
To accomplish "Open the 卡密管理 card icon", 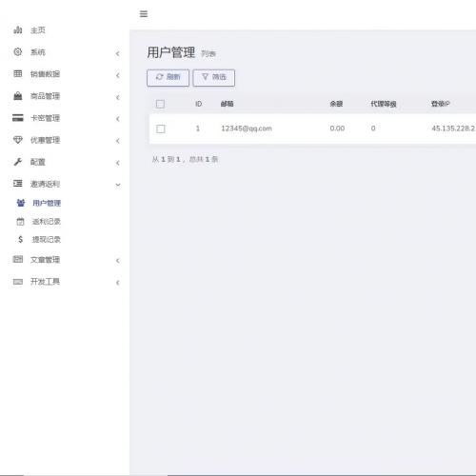I will click(x=18, y=118).
